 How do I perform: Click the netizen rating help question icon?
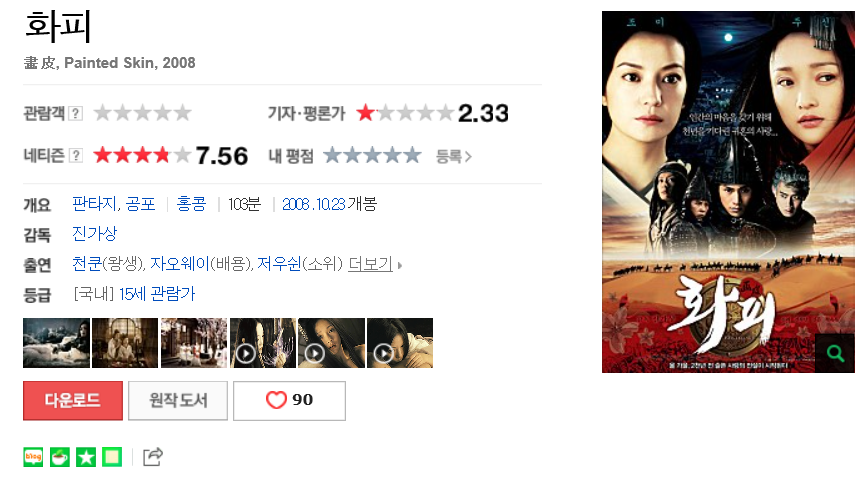[76, 156]
